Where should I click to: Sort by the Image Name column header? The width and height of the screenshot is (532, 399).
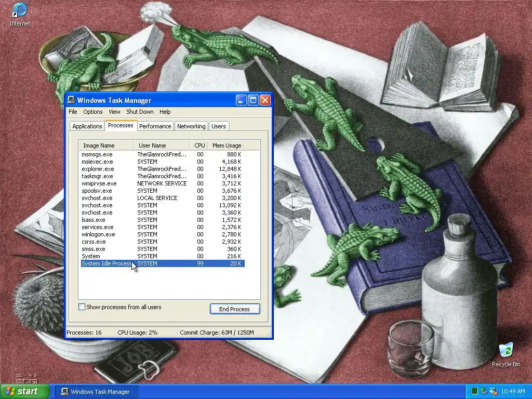coord(106,145)
